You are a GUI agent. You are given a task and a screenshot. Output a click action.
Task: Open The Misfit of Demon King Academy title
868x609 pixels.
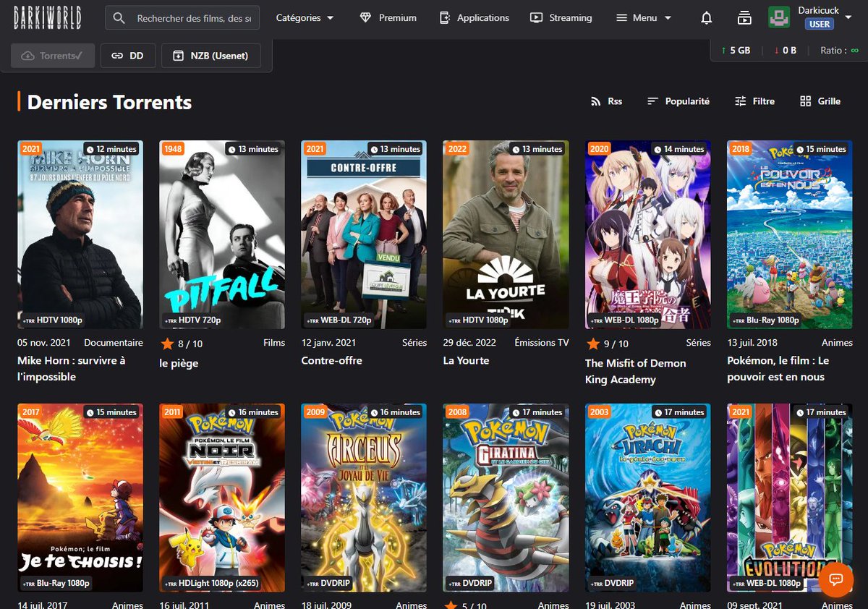click(x=635, y=371)
